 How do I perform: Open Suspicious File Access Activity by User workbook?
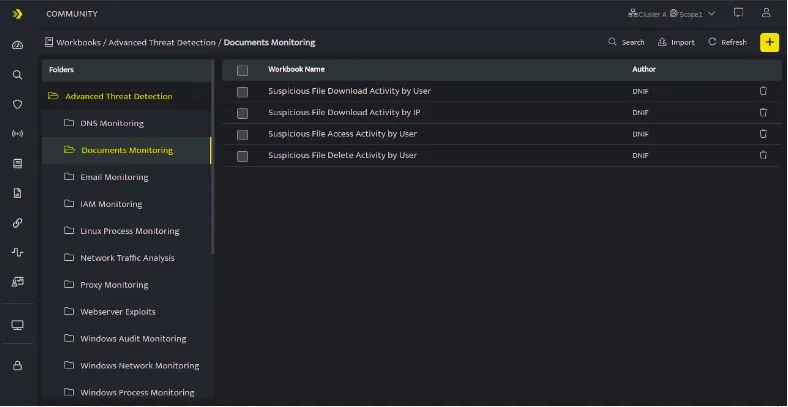[x=343, y=134]
